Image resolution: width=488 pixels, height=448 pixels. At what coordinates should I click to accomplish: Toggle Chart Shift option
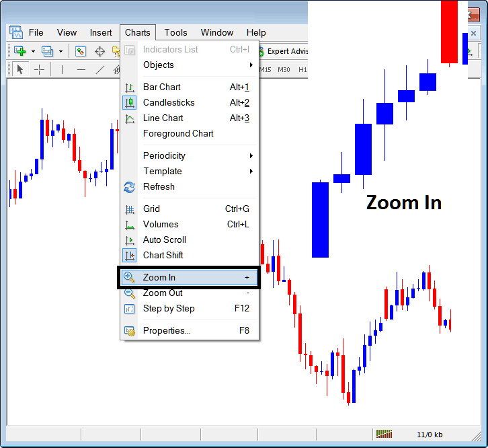point(190,256)
